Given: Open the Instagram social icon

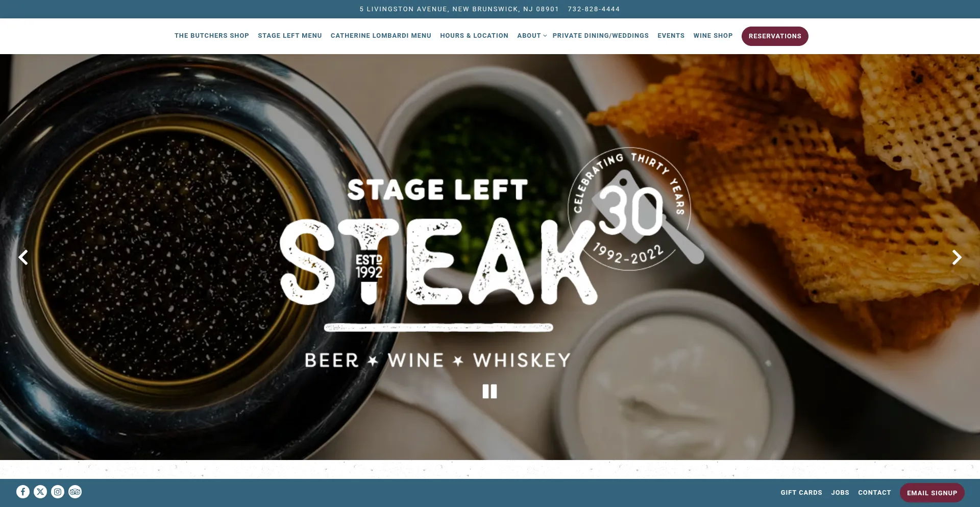Looking at the screenshot, I should (58, 492).
